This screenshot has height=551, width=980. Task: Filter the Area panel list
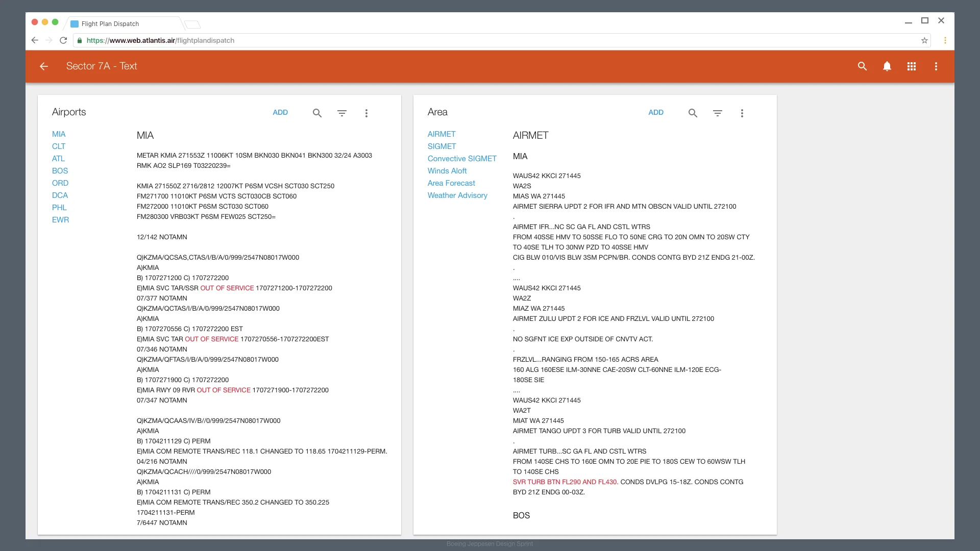tap(718, 113)
